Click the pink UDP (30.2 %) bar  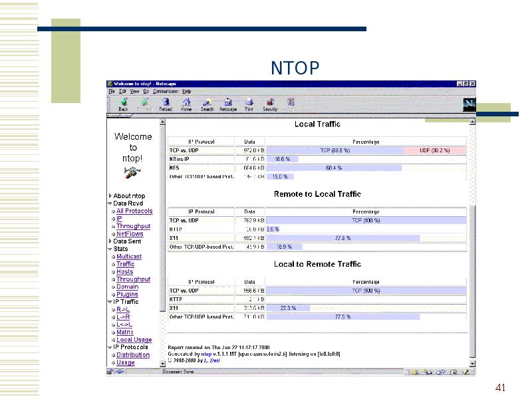[434, 150]
